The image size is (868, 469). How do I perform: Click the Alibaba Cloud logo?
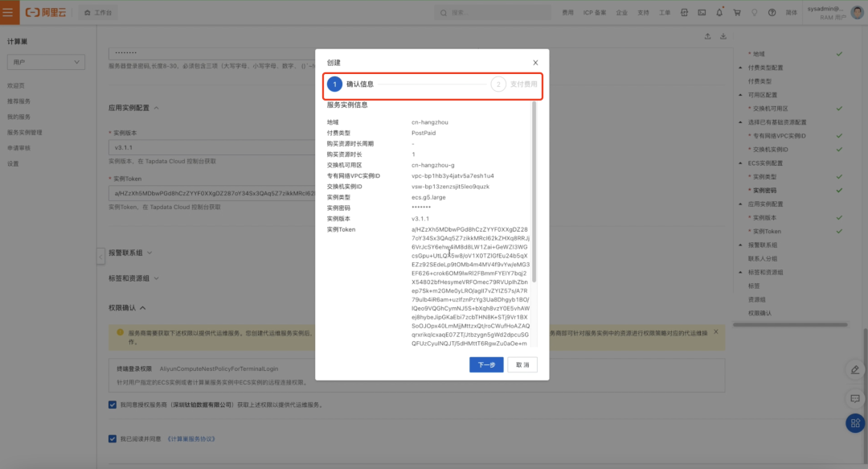45,12
